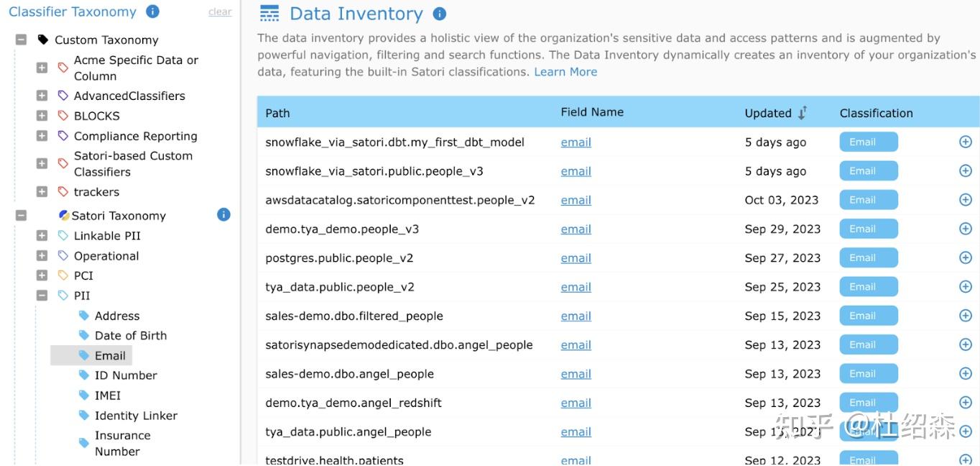Click the info icon beside Satori Taxonomy
Viewport: 980px width, 466px height.
(223, 214)
